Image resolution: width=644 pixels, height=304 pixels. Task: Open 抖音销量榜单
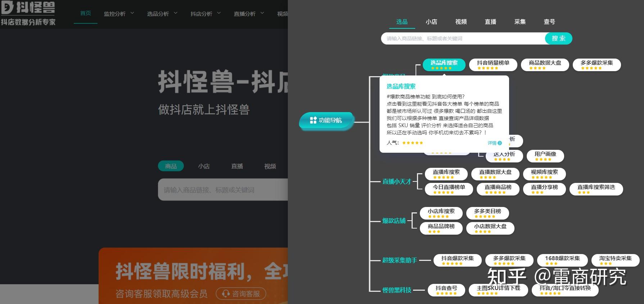coord(493,65)
